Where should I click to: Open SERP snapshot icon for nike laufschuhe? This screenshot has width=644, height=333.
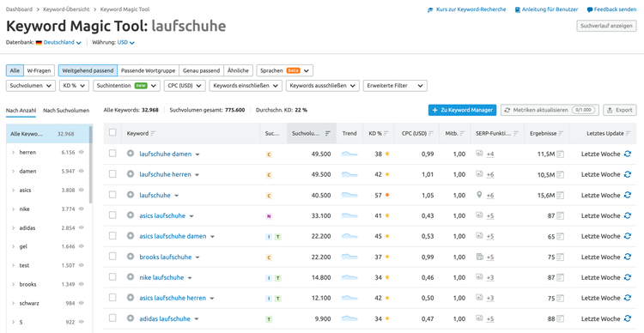561,278
